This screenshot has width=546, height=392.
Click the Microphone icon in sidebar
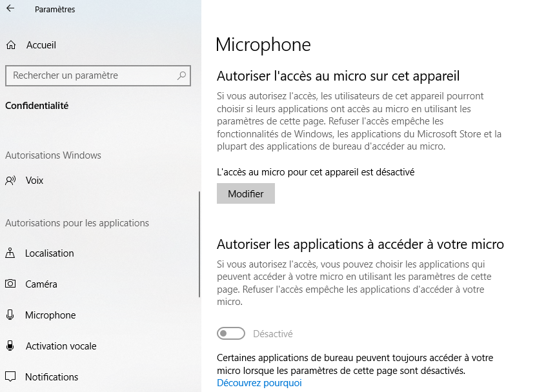[x=10, y=315]
